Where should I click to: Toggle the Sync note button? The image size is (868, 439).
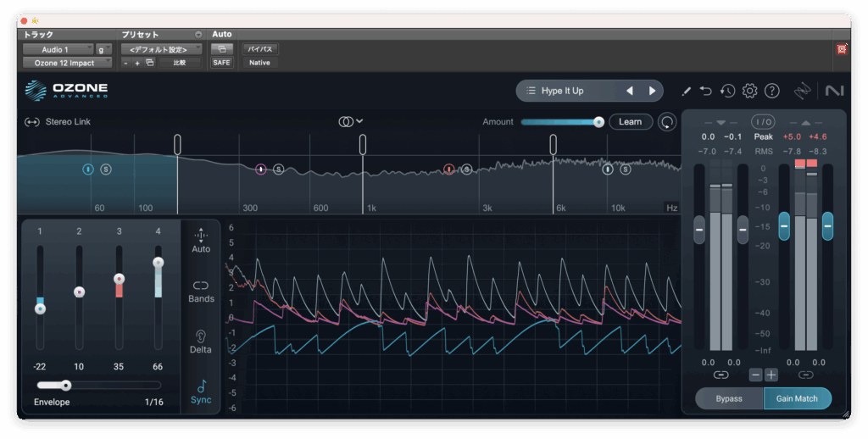(x=201, y=392)
